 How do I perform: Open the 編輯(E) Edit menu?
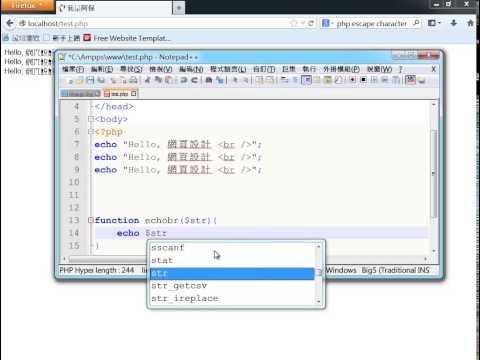point(102,69)
